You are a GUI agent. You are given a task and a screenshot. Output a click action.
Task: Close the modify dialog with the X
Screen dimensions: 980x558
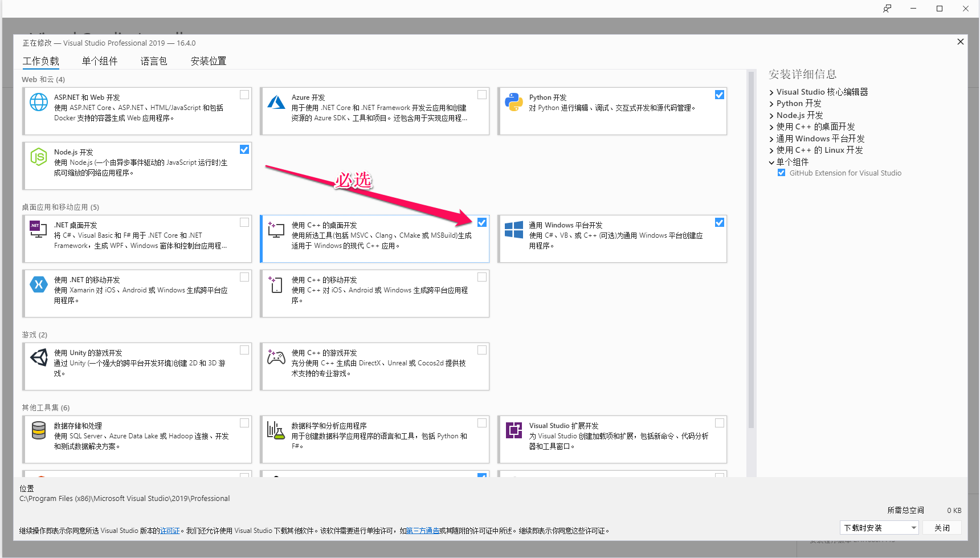click(x=961, y=42)
